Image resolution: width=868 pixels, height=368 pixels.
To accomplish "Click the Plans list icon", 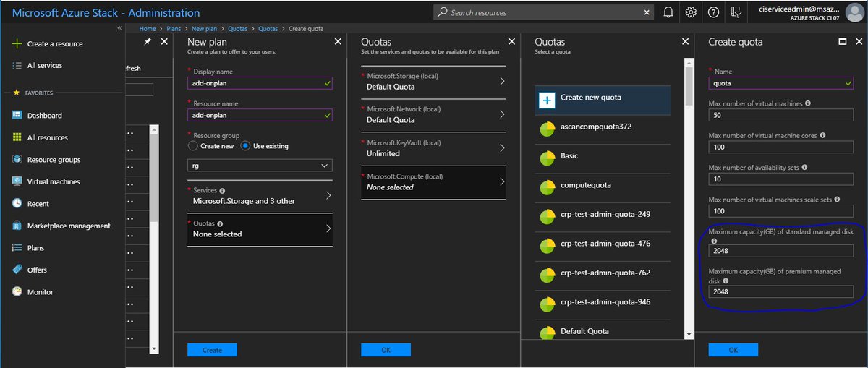I will pyautogui.click(x=17, y=247).
